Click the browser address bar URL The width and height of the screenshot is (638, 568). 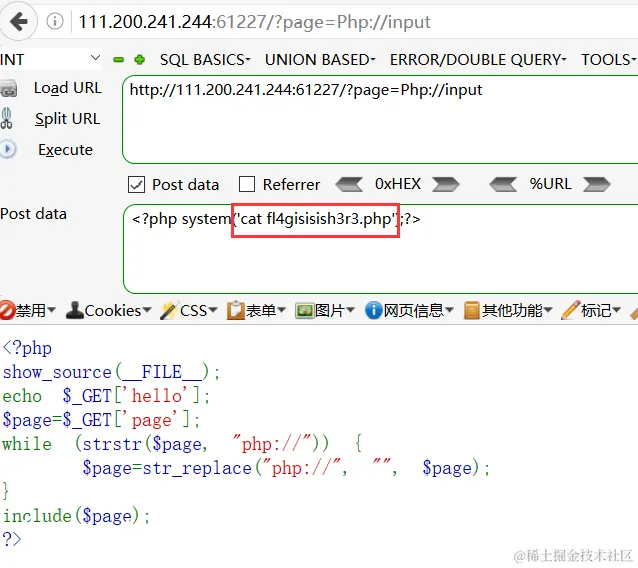(x=254, y=22)
